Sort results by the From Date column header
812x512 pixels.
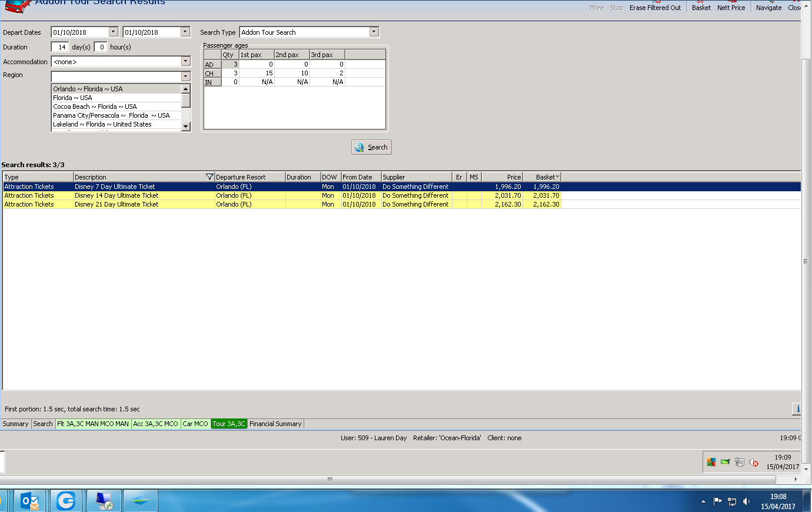(361, 177)
